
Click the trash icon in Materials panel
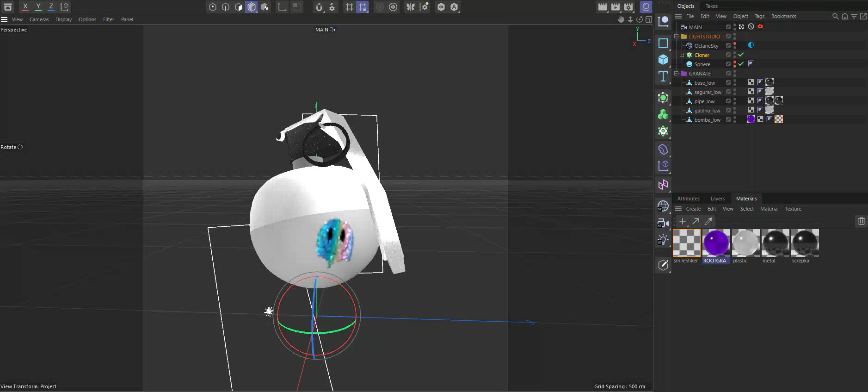coord(861,221)
